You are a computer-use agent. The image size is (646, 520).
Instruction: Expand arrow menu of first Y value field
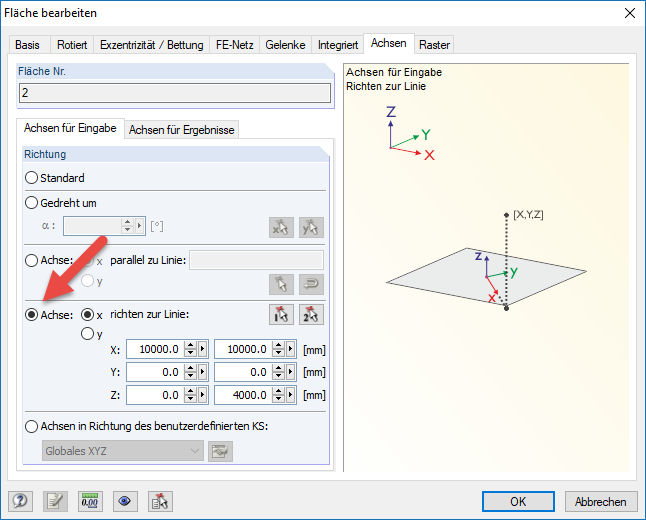click(202, 372)
